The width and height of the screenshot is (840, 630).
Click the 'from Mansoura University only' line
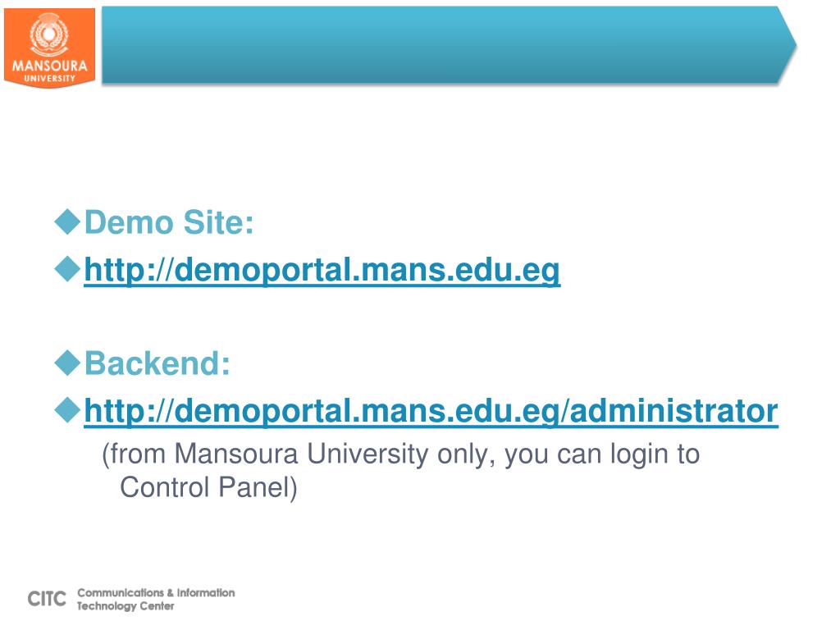coord(400,454)
